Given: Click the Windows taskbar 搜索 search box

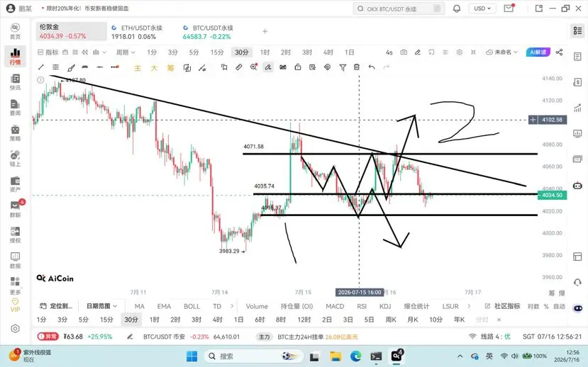Looking at the screenshot, I should click(x=254, y=356).
